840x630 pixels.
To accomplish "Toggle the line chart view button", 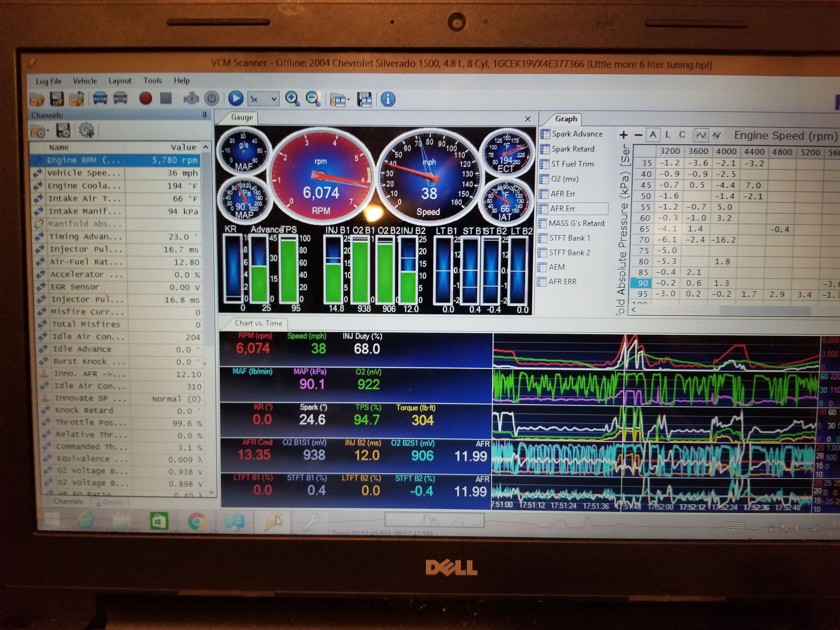I will click(x=701, y=135).
